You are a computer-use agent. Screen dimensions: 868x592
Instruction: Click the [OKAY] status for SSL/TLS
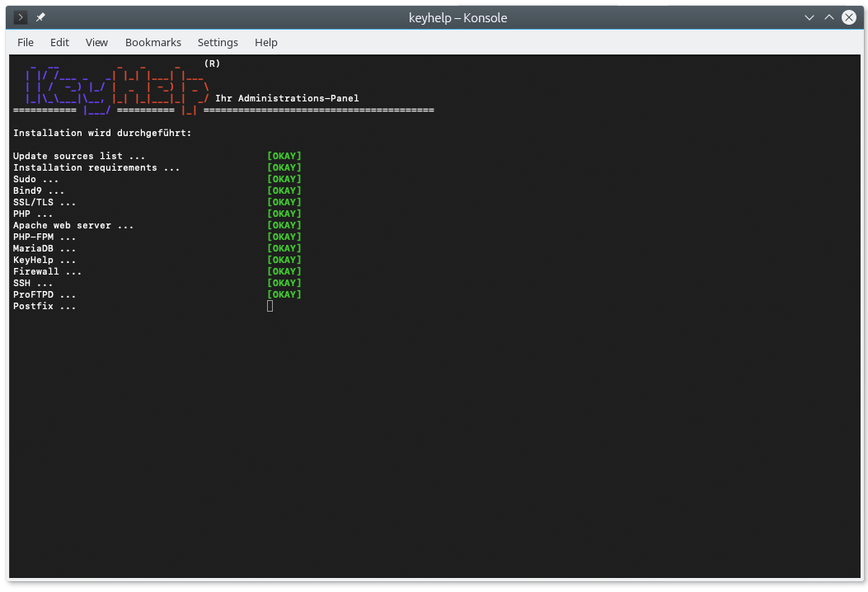(x=284, y=203)
